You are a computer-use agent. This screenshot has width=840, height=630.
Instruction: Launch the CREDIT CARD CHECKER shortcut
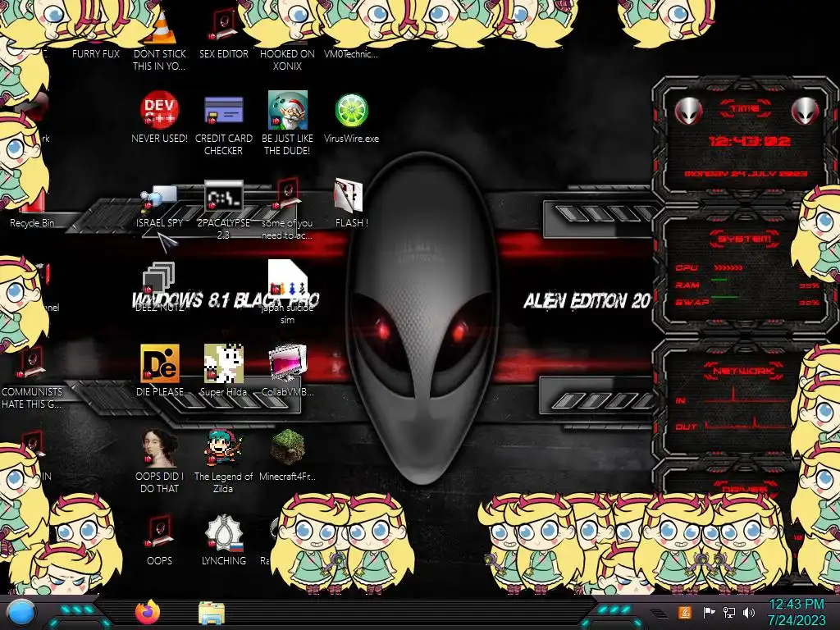click(x=223, y=111)
